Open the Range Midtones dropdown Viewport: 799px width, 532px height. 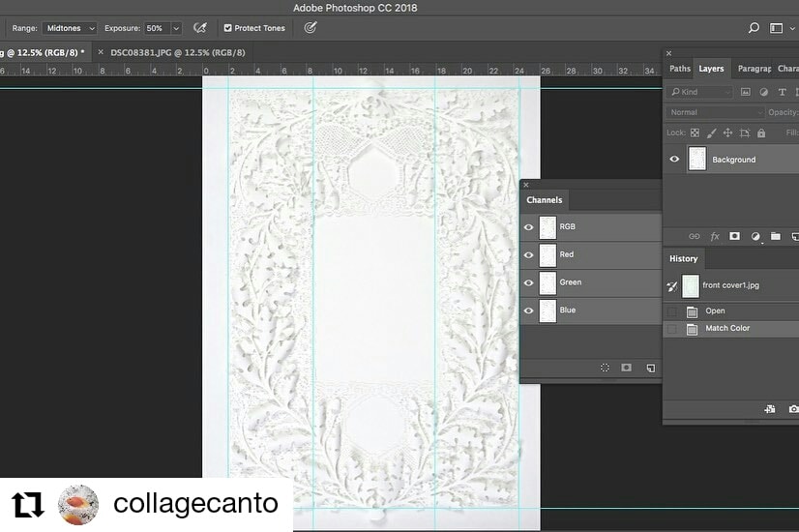click(x=70, y=28)
